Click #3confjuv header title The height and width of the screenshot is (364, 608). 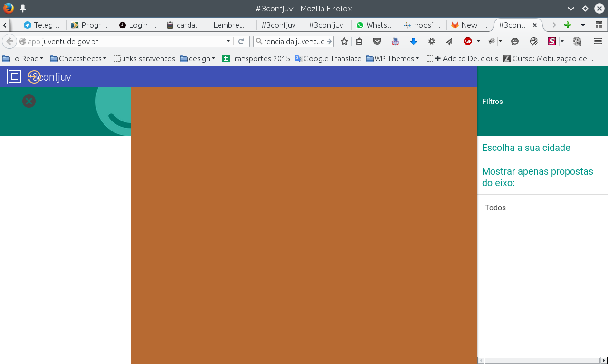click(x=49, y=76)
